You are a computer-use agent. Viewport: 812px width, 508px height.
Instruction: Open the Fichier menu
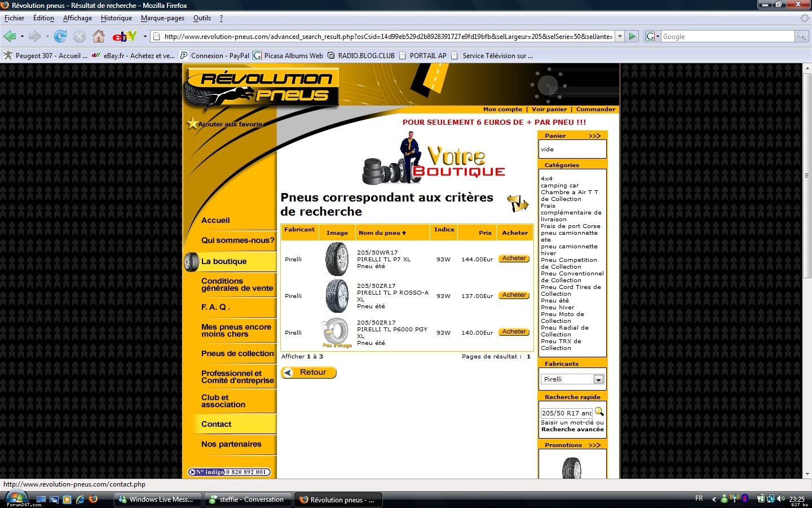14,18
